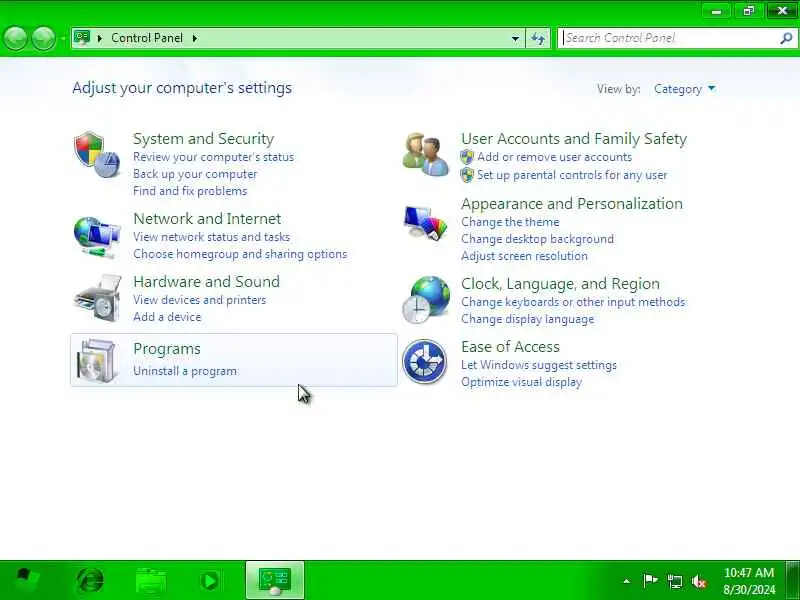Minimize the Control Panel window
The width and height of the screenshot is (800, 600).
coord(717,11)
